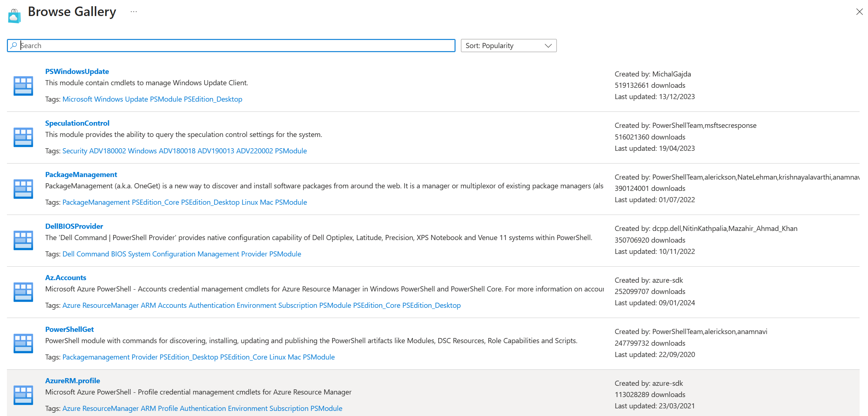Open the PSWindowsUpdate module link

77,71
